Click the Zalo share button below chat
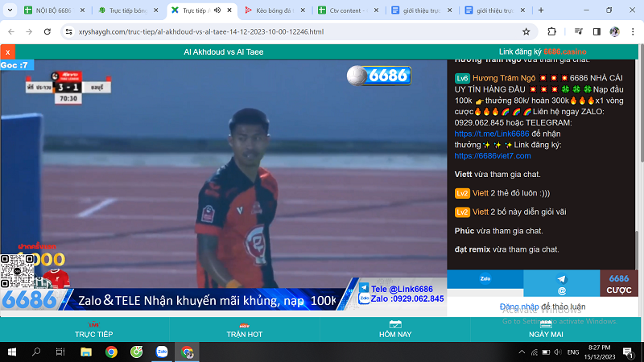The width and height of the screenshot is (644, 362). pos(485,283)
